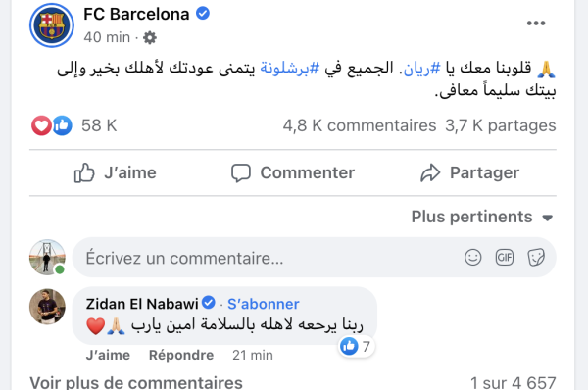Open the sticker picker in comment box
Screen dimensions: 588x390
click(535, 258)
